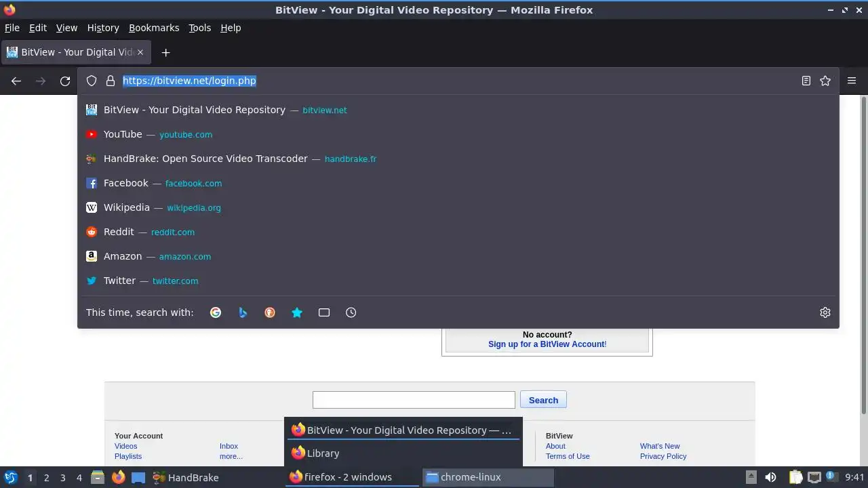Select the HandBrake suggestion row
Image resolution: width=868 pixels, height=488 pixels.
coord(458,159)
